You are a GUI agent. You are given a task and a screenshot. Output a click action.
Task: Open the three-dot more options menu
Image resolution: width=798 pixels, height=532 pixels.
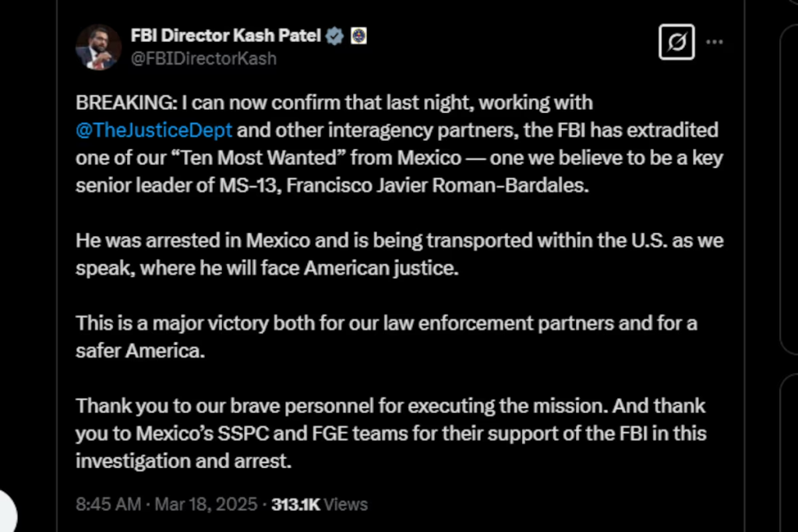[x=715, y=42]
